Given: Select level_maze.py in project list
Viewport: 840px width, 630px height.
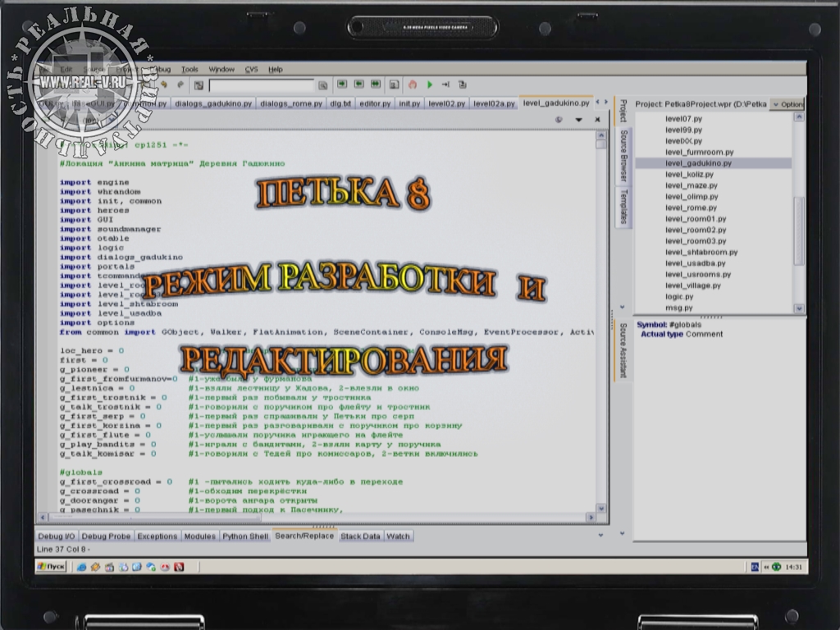Looking at the screenshot, I should click(691, 185).
